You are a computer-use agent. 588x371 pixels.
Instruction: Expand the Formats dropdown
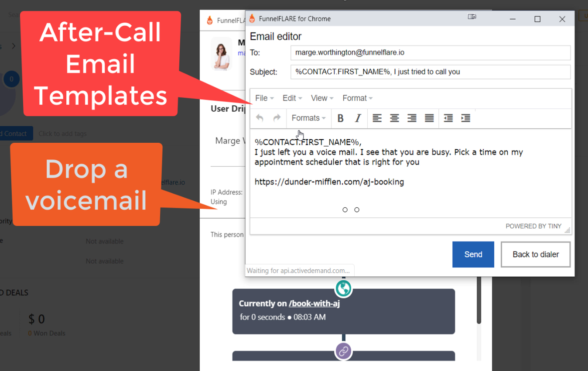[308, 118]
